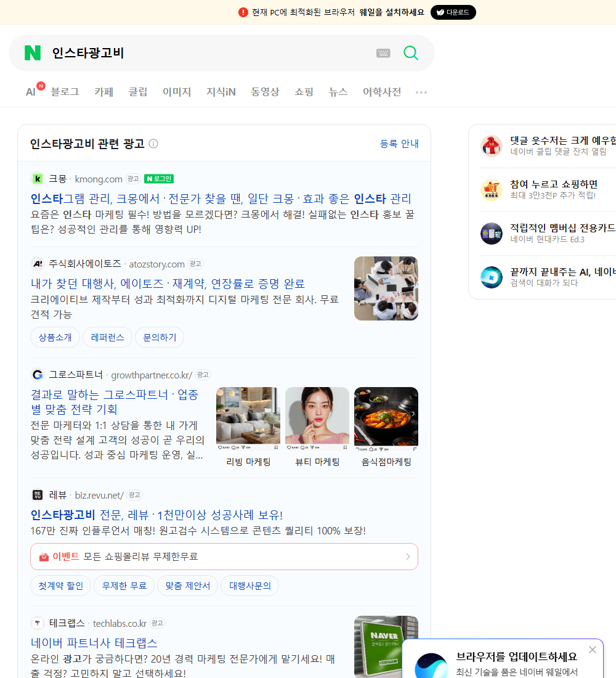Open the 등록 안내 link
Image resolution: width=616 pixels, height=678 pixels.
point(399,144)
